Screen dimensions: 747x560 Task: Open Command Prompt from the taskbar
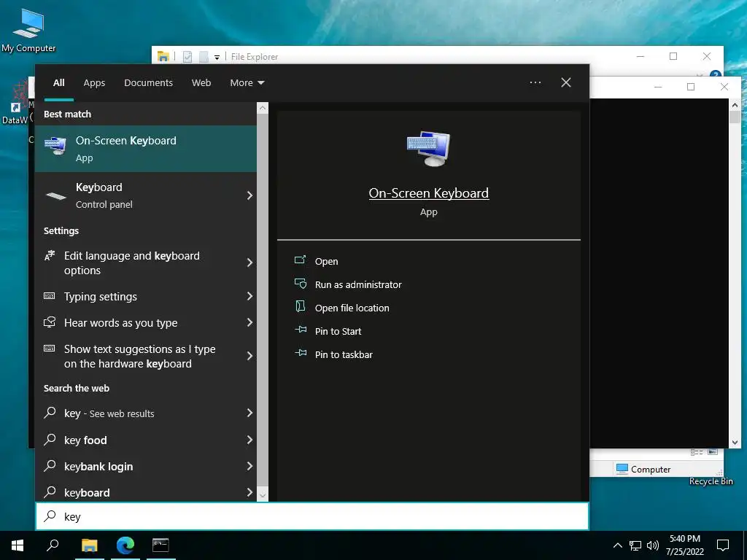point(160,545)
